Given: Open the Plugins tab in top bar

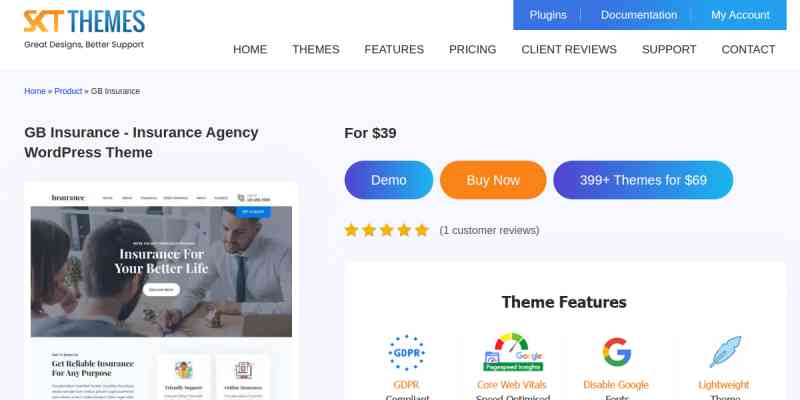Looking at the screenshot, I should [548, 15].
